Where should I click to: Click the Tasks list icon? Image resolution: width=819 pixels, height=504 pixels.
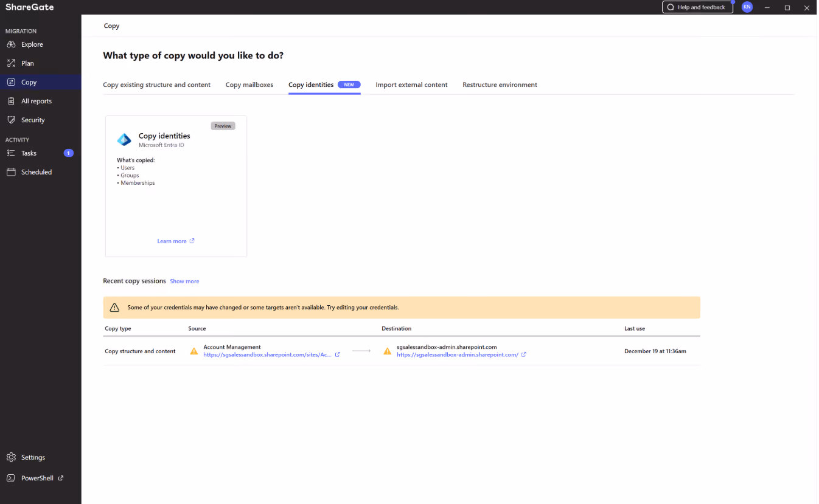[11, 153]
